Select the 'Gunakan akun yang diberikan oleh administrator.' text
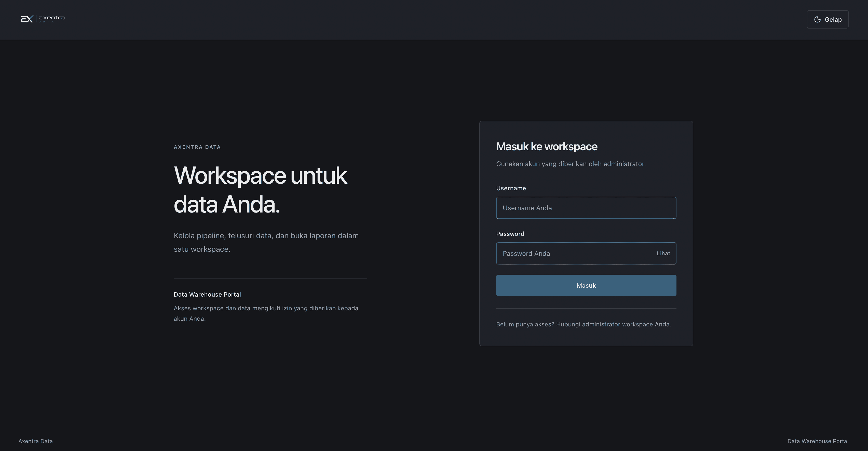This screenshot has height=451, width=868. coord(571,164)
